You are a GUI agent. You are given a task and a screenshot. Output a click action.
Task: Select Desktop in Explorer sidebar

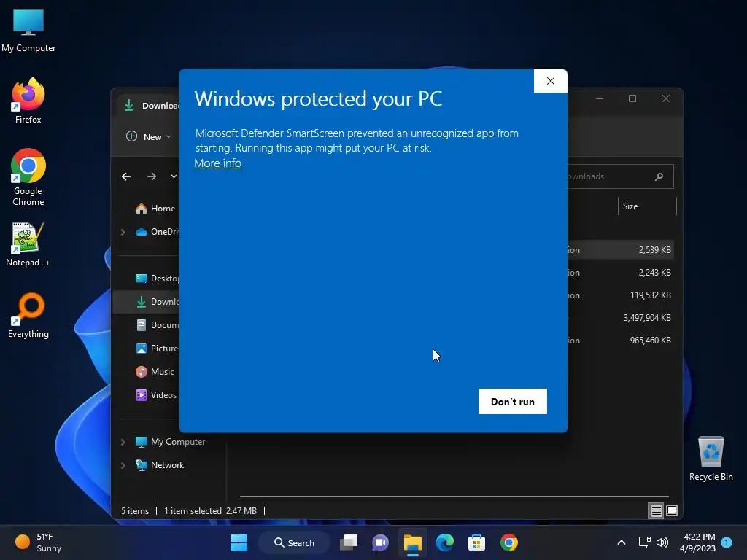[157, 279]
